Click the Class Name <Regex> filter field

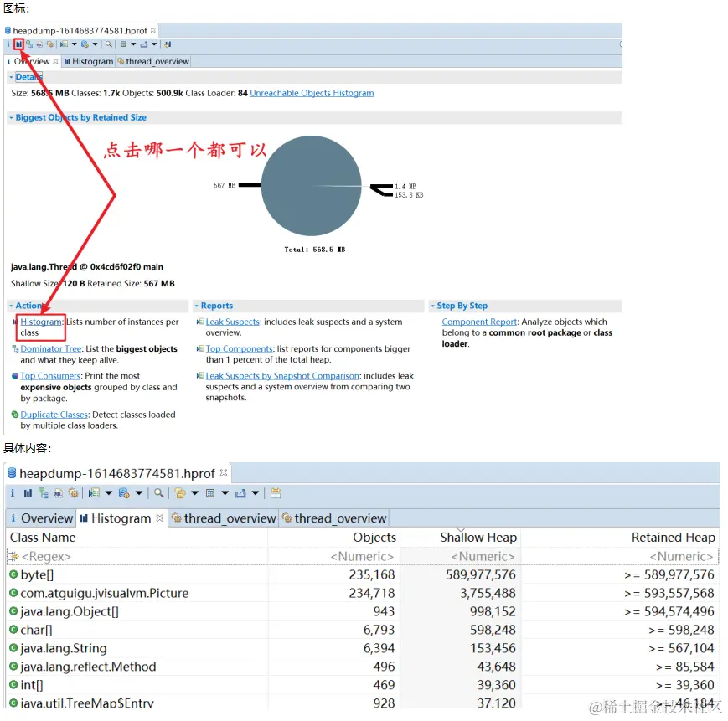point(137,556)
